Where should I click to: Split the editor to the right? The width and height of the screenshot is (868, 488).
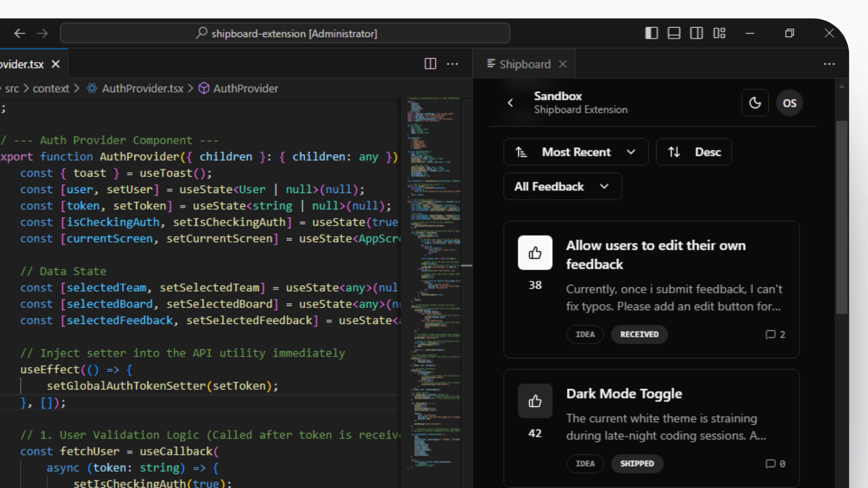[430, 64]
